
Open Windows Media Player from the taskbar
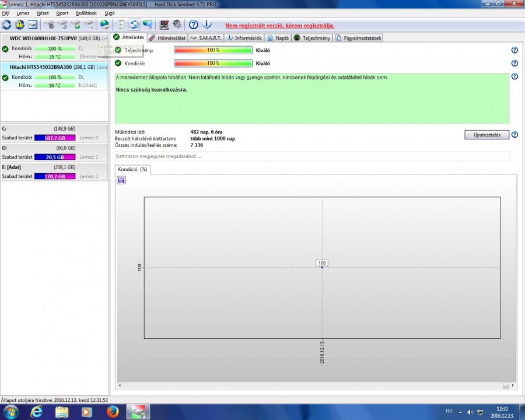(x=87, y=412)
